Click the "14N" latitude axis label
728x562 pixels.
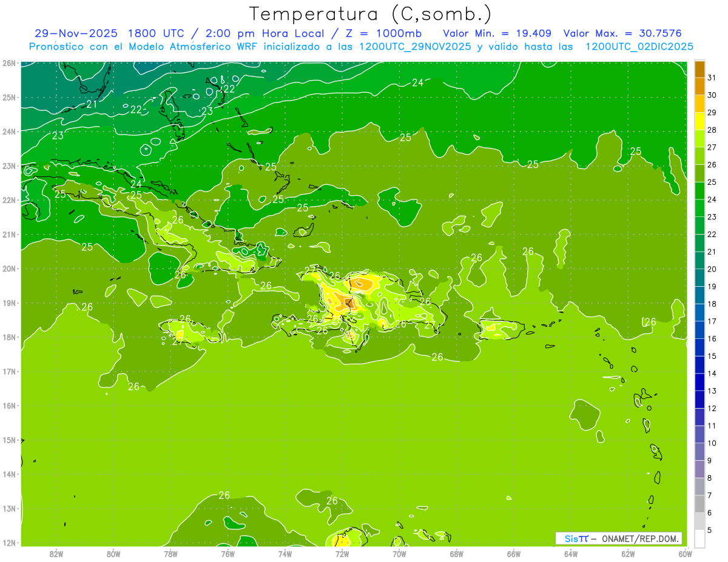coord(9,474)
